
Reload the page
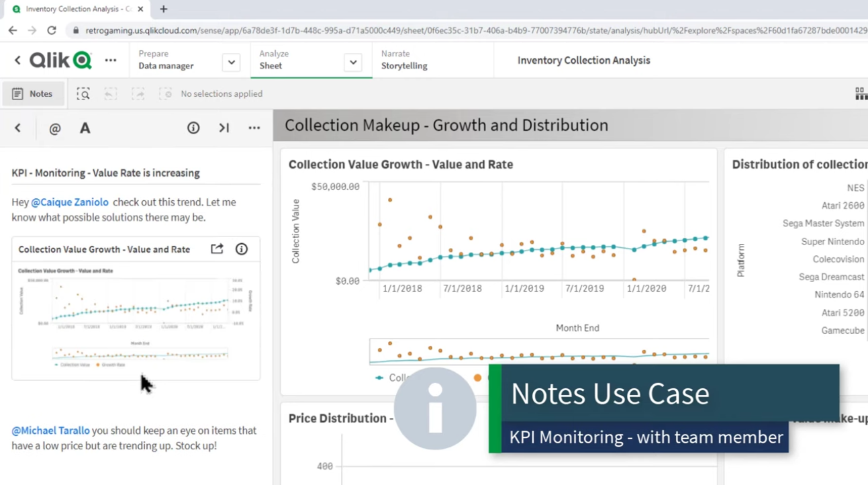(x=52, y=30)
